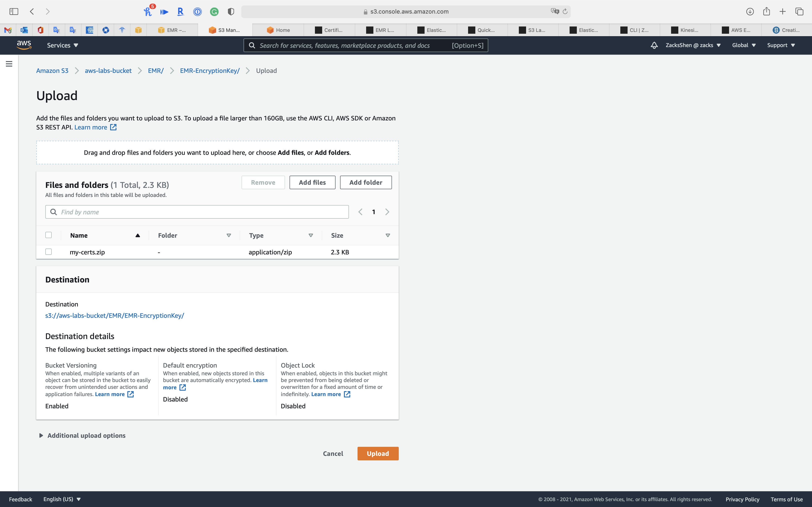Open the hamburger side navigation menu

9,64
